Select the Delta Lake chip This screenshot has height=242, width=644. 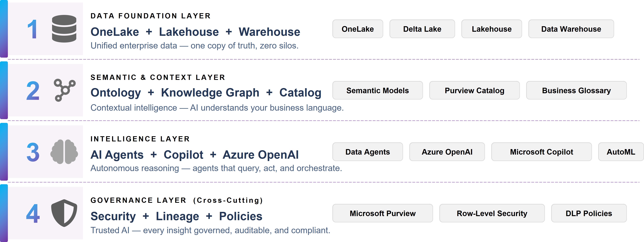422,29
